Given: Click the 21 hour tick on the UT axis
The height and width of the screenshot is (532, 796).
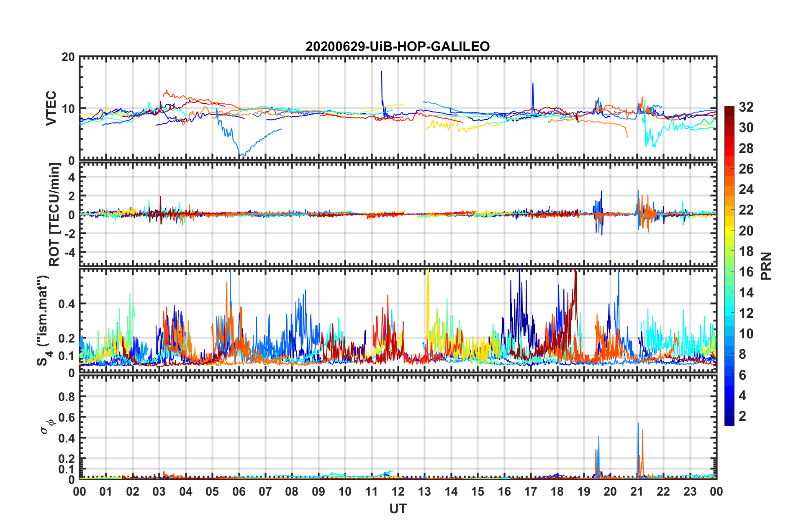Looking at the screenshot, I should 637,491.
